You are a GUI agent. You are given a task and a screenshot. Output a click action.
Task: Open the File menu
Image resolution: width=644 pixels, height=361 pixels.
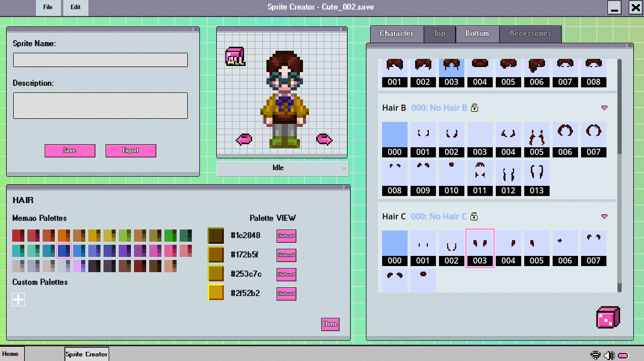point(48,8)
